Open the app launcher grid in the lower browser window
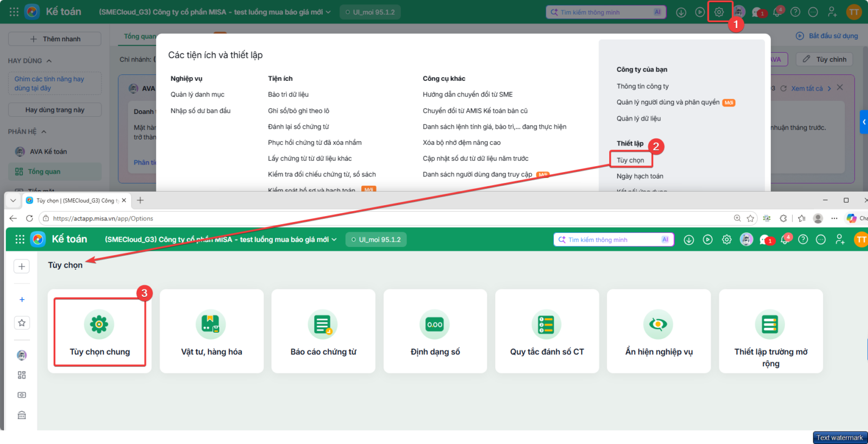 coord(20,239)
